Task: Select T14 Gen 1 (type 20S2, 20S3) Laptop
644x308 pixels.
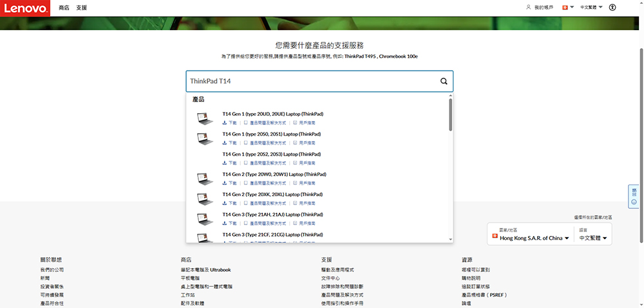Action: [272, 154]
